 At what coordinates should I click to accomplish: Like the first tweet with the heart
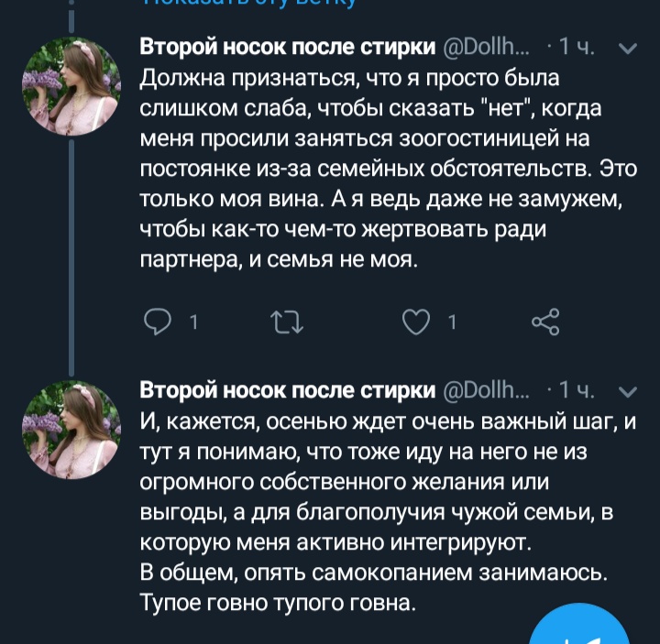418,321
